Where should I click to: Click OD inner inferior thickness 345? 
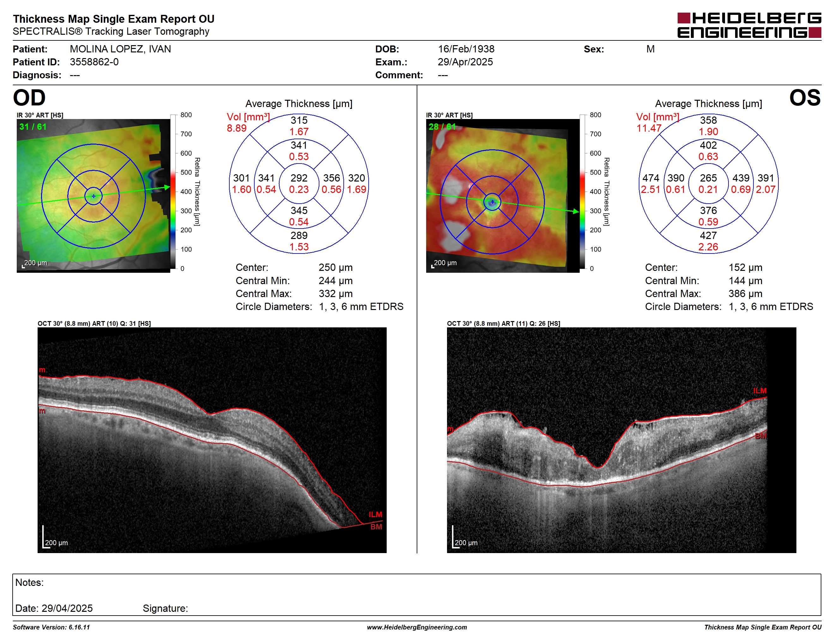point(299,211)
